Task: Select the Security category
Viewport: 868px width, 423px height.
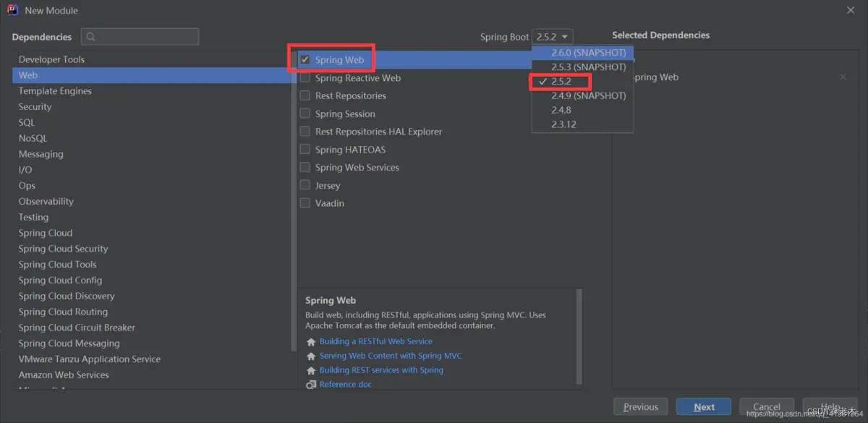Action: (x=35, y=107)
